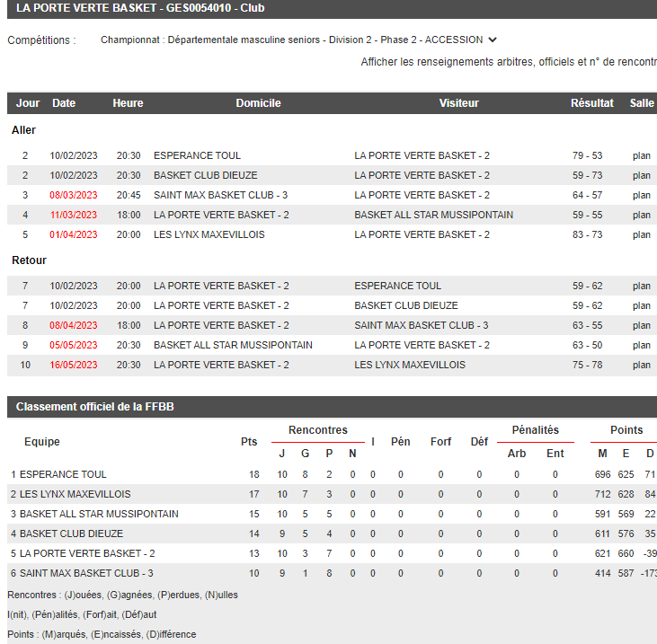The height and width of the screenshot is (644, 657).
Task: Click result 79 - 53
Action: [587, 155]
